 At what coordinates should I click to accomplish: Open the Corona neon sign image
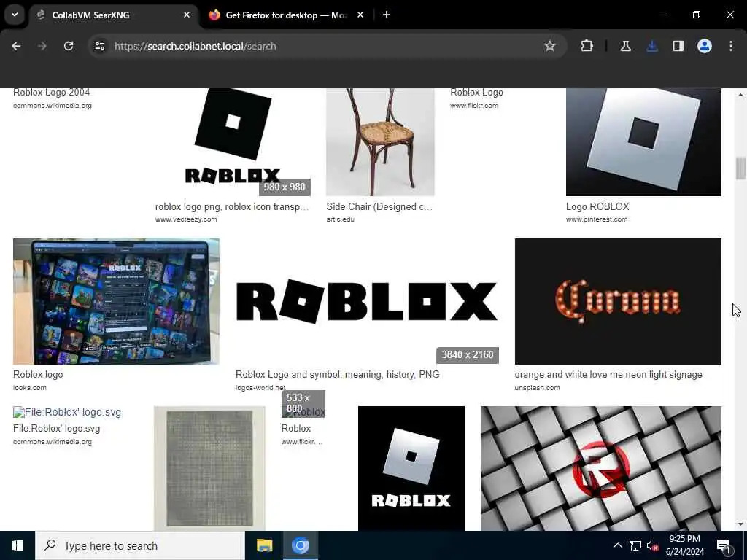tap(618, 301)
